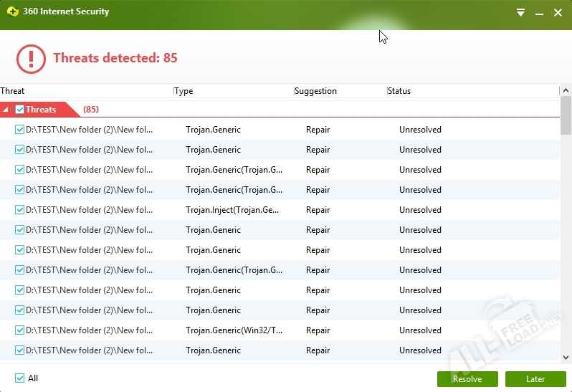The image size is (572, 392).
Task: Minimize the 360 Internet Security window
Action: 539,12
